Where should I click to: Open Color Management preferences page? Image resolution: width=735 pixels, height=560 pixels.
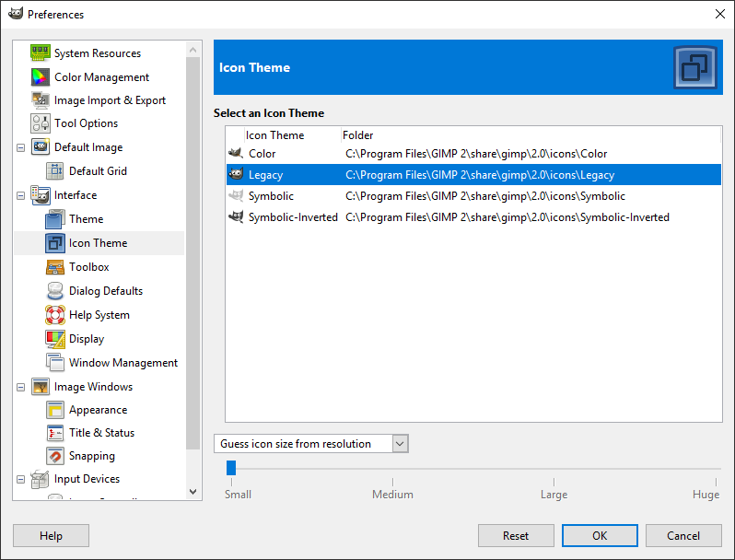tap(101, 76)
